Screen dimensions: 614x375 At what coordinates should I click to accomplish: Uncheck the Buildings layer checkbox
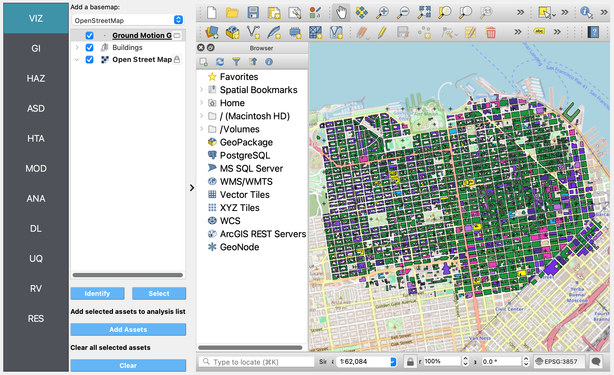89,47
